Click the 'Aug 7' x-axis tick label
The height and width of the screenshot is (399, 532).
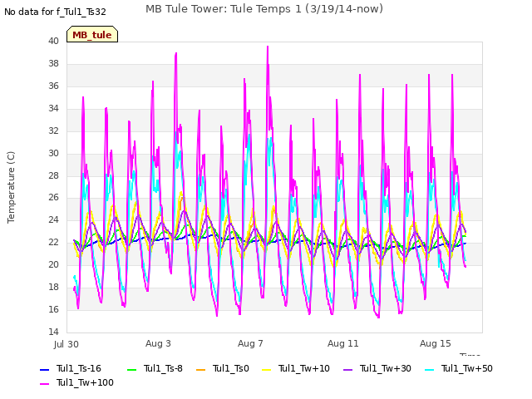click(x=250, y=343)
